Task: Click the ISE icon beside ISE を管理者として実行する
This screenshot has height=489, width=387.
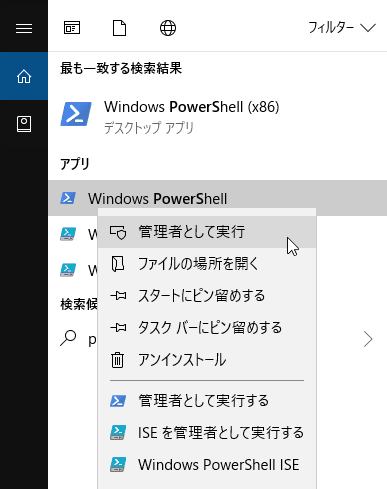Action: pos(118,432)
